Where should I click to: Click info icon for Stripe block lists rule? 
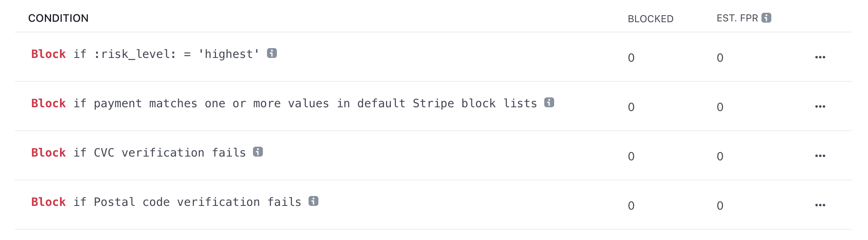(x=549, y=102)
